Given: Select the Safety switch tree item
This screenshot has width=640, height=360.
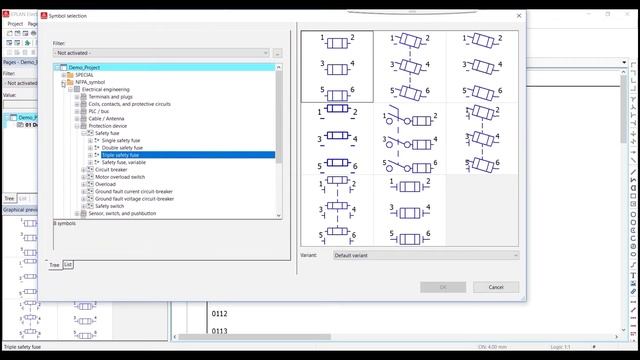Looking at the screenshot, I should pos(109,207).
